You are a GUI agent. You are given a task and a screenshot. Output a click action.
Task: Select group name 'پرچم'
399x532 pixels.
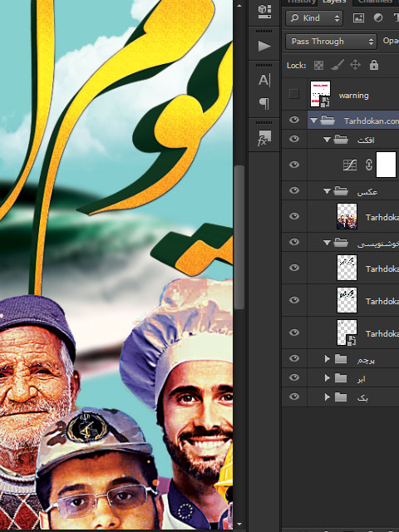click(366, 360)
